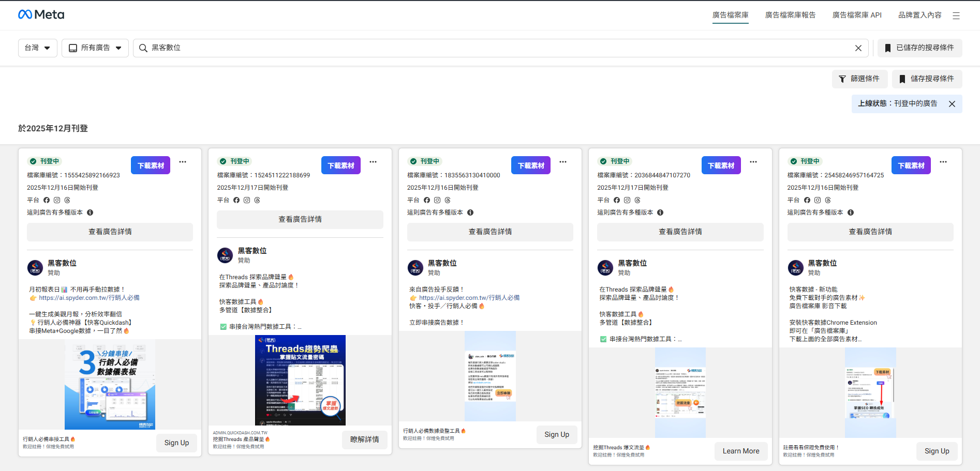
Task: Click multi-version info icon on ad 2036844847107270
Action: tap(660, 212)
